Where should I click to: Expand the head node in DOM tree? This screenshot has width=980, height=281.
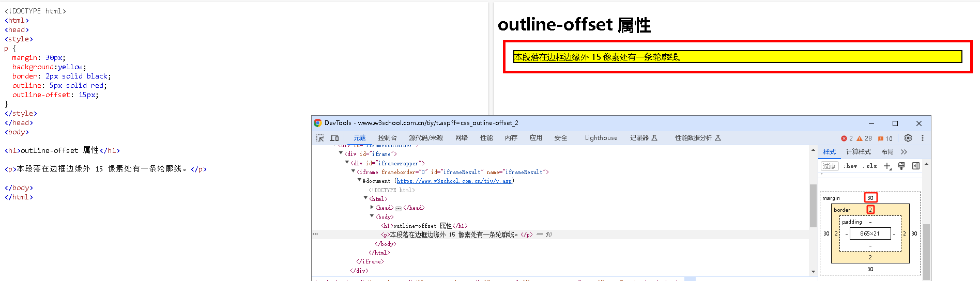pos(372,207)
